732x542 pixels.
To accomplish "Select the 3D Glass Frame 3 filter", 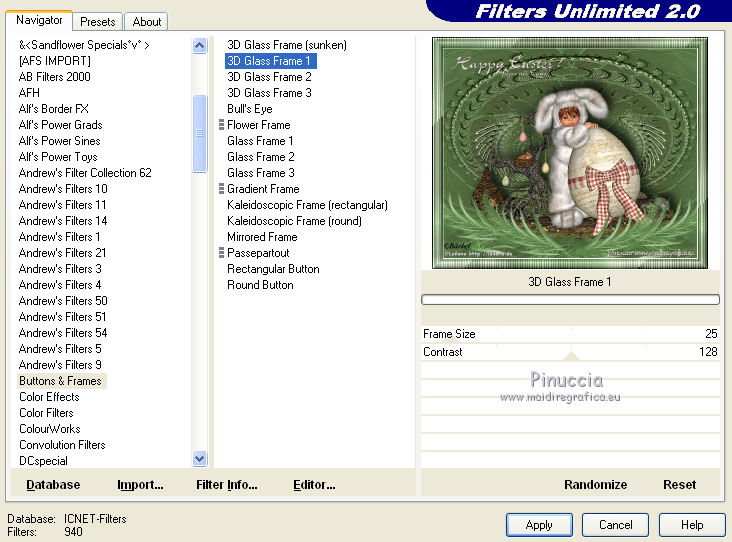I will (269, 92).
